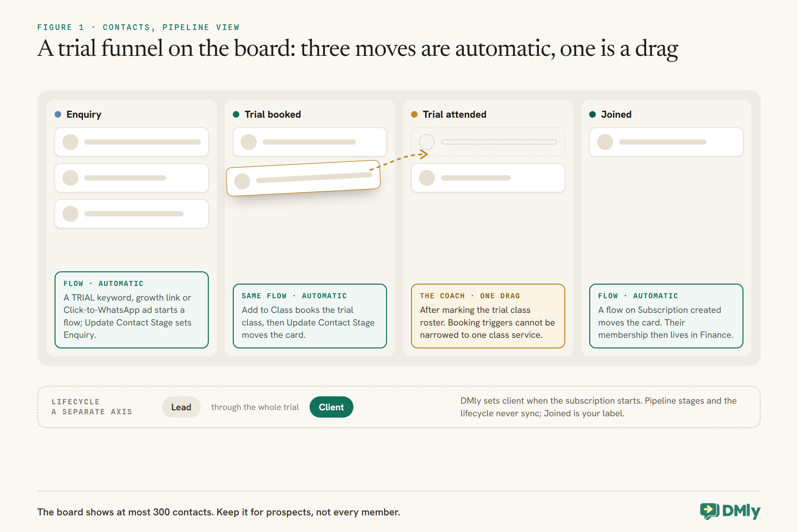Viewport: 798px width, 532px height.
Task: Click the DMly logo in the footer
Action: (x=730, y=511)
